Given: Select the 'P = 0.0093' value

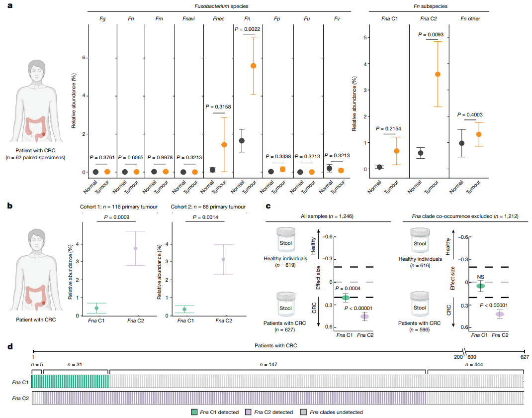Looking at the screenshot, I should click(431, 35).
